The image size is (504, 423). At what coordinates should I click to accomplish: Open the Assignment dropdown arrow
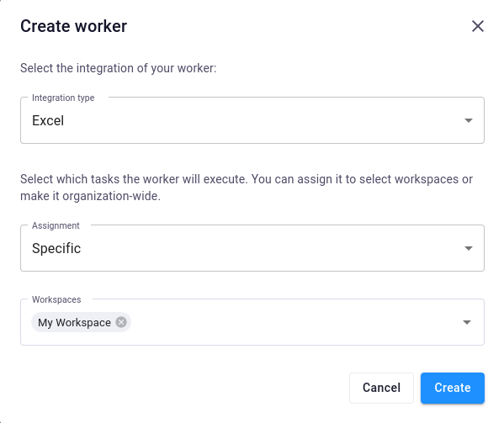tap(469, 248)
